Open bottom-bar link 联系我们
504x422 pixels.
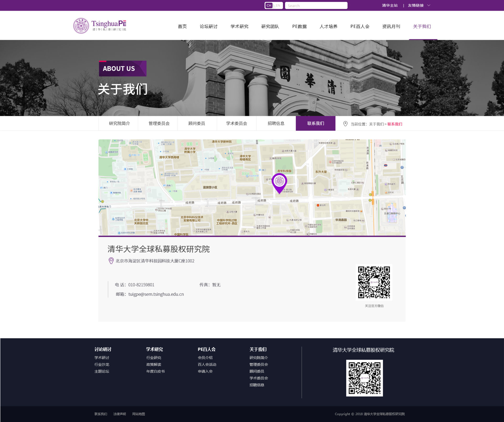[x=101, y=414]
